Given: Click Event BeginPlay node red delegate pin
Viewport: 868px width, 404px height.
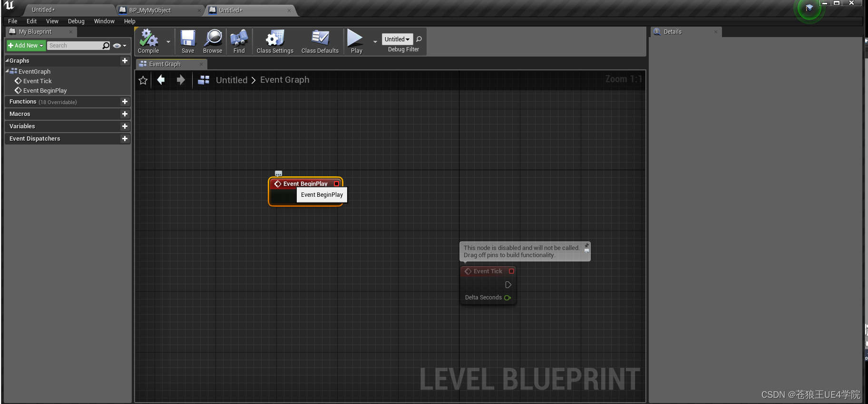Looking at the screenshot, I should coord(337,183).
